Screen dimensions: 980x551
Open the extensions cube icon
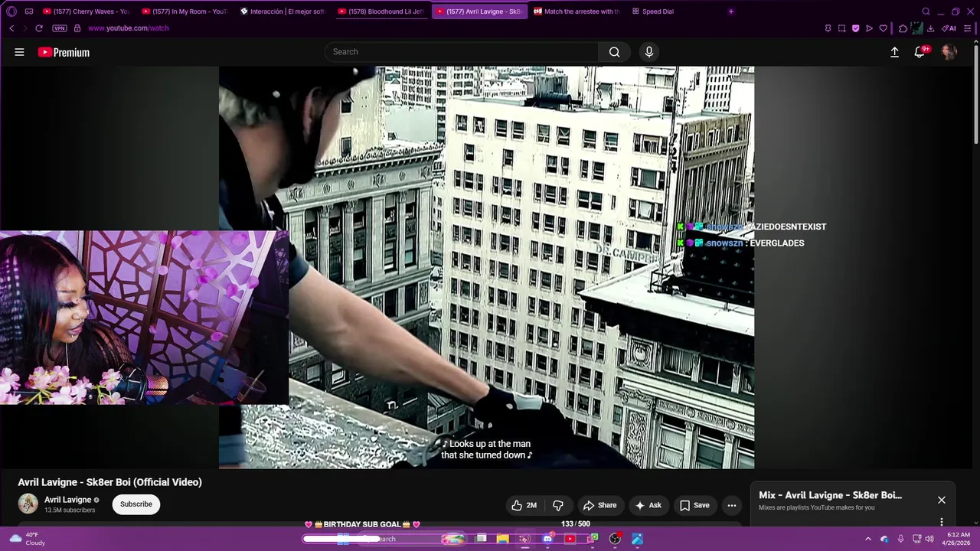[x=903, y=28]
